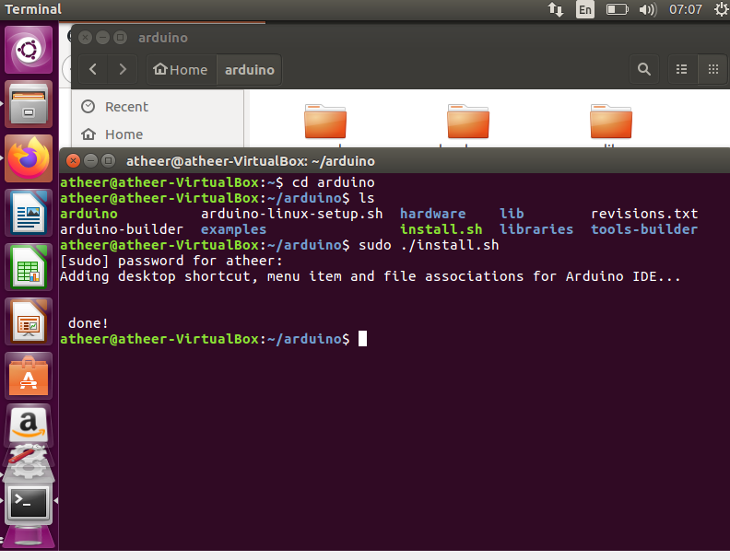Image resolution: width=730 pixels, height=560 pixels.
Task: Click revisions.txt in the terminal listing
Action: click(x=644, y=214)
